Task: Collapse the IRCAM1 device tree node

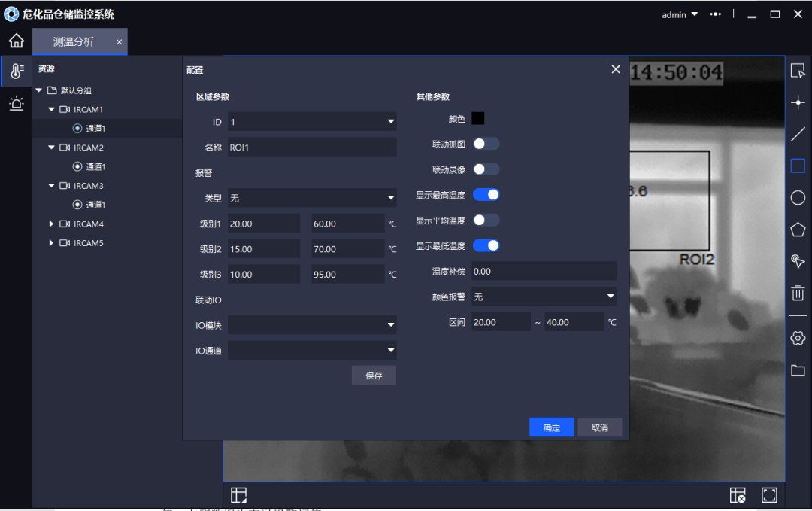Action: pyautogui.click(x=50, y=109)
